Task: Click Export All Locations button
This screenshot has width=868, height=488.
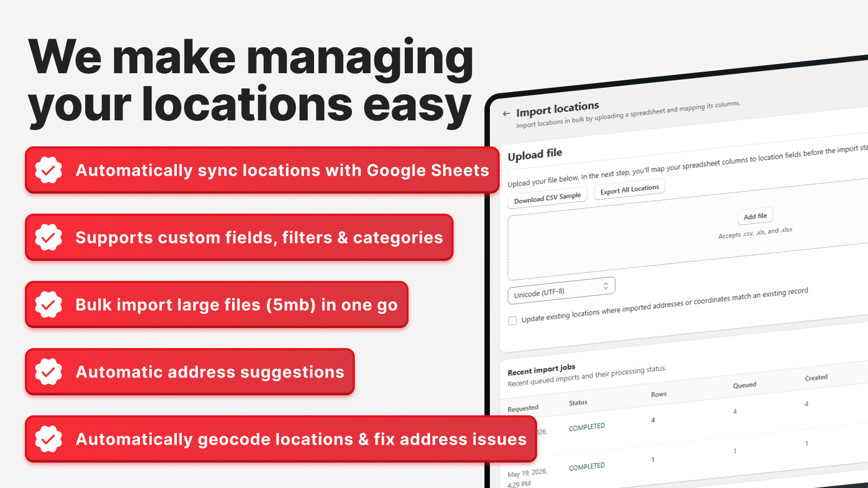Action: (x=629, y=190)
